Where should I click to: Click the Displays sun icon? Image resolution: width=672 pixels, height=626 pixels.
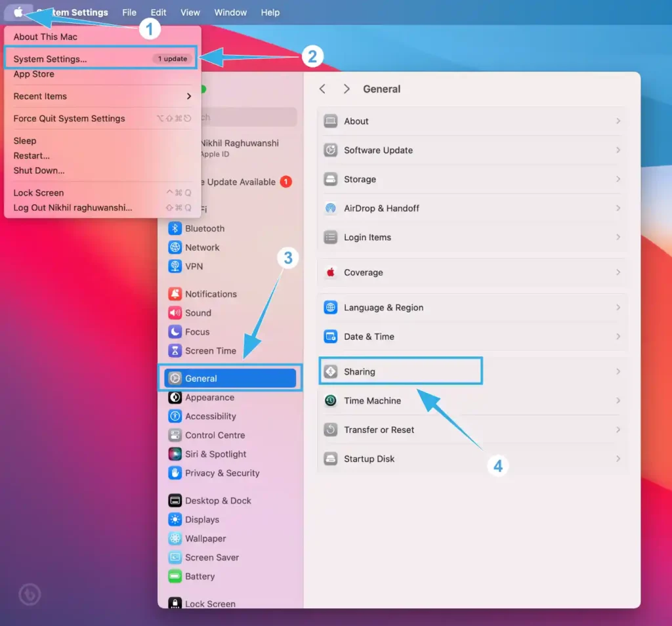pos(175,519)
